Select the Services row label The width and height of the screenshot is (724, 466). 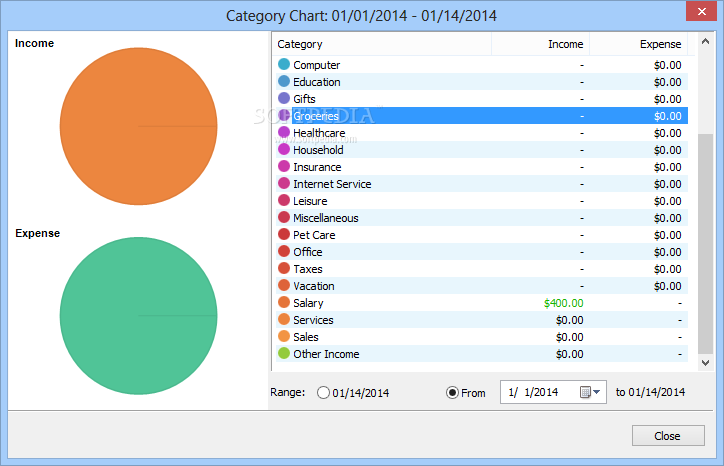[313, 320]
